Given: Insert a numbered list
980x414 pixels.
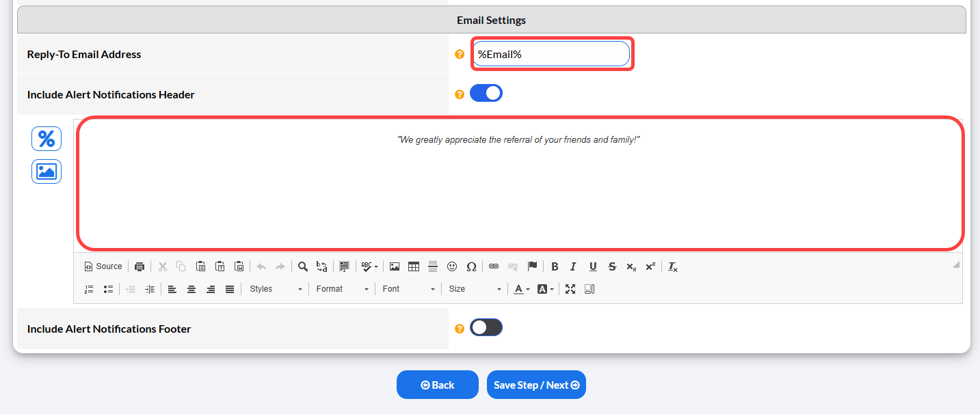Looking at the screenshot, I should click(89, 289).
